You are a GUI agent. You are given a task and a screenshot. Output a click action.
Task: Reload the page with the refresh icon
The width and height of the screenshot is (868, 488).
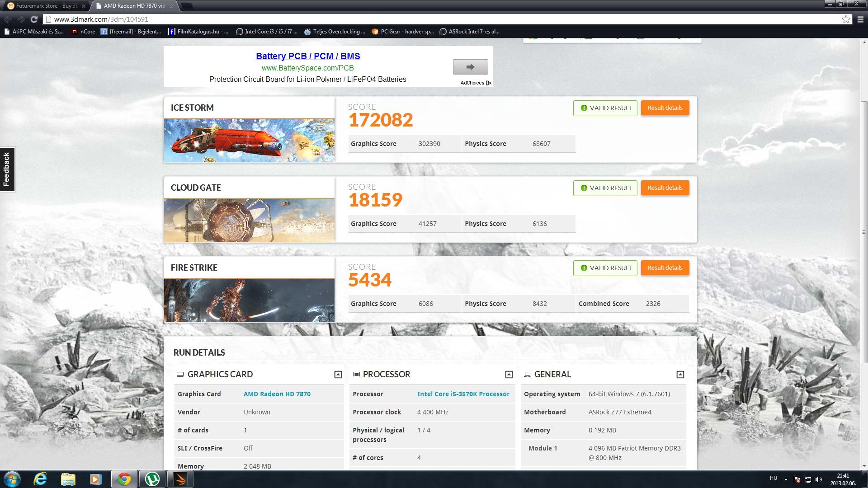[34, 19]
